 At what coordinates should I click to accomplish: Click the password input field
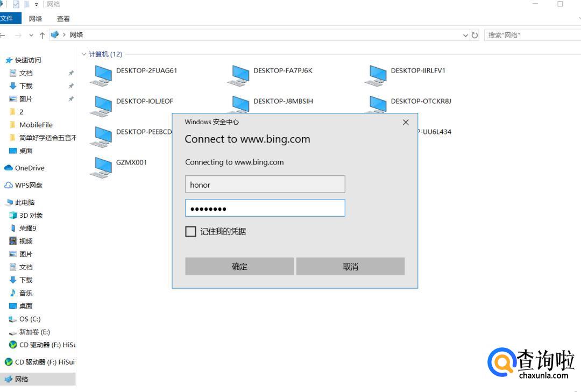(x=265, y=208)
